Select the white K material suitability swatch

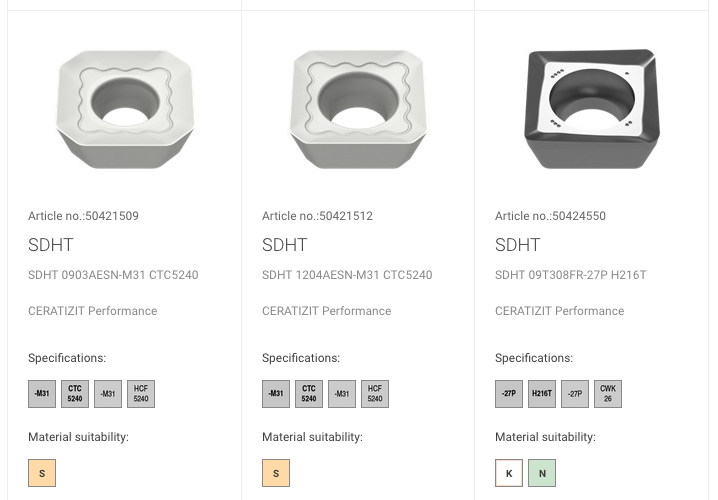(509, 473)
